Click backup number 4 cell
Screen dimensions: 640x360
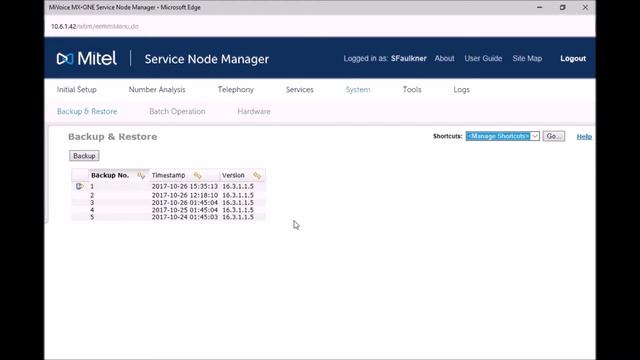pos(92,210)
